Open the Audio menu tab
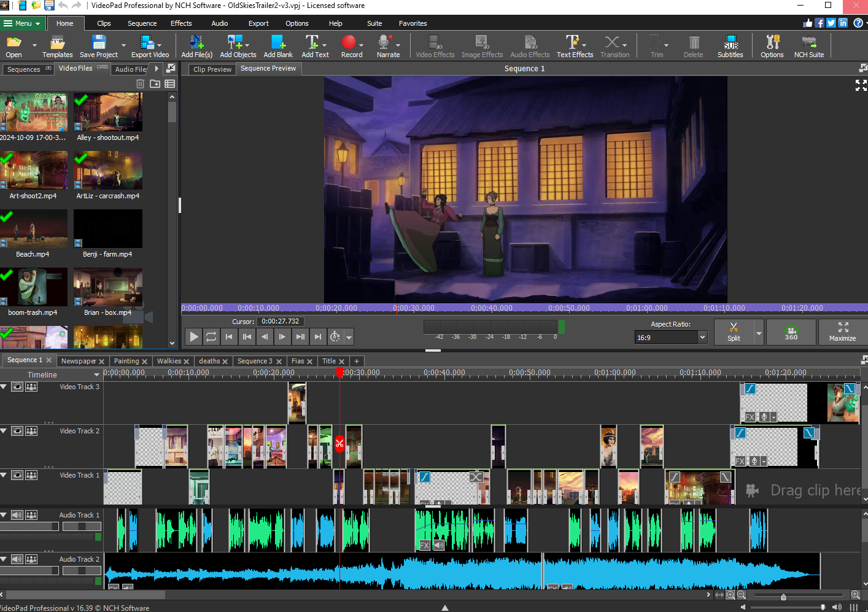 coord(220,23)
